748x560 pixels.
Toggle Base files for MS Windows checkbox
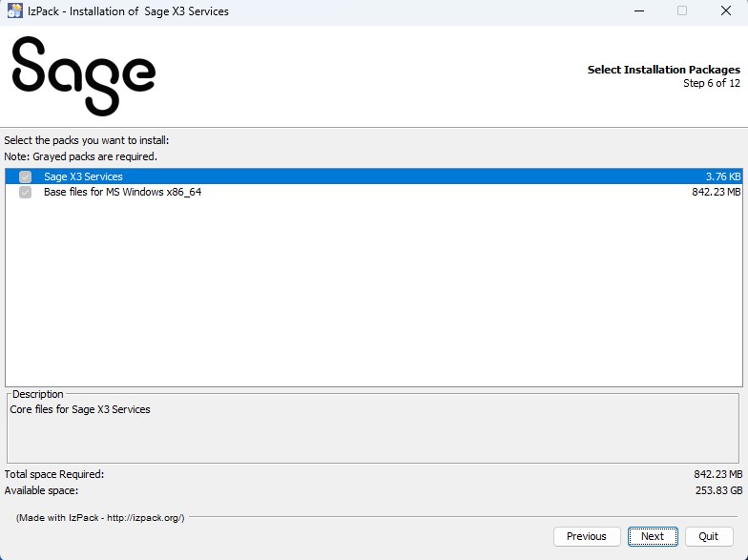point(25,192)
